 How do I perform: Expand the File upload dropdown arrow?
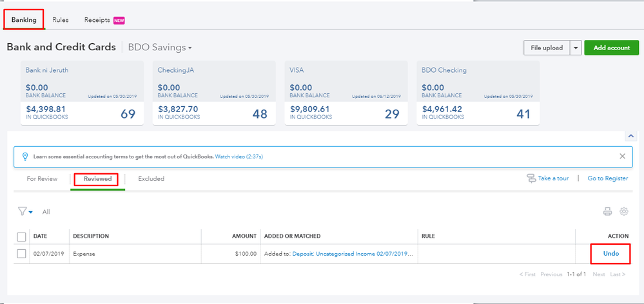pos(575,48)
